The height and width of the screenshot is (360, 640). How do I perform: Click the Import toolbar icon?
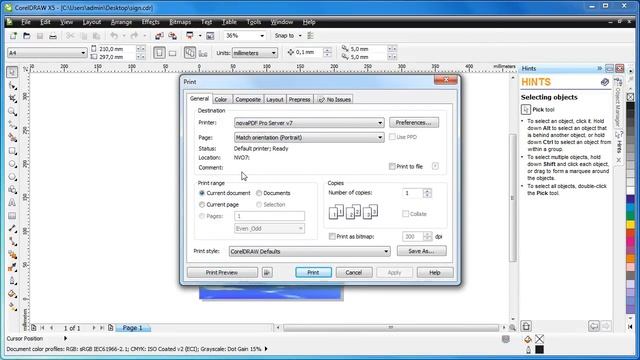pyautogui.click(x=159, y=36)
